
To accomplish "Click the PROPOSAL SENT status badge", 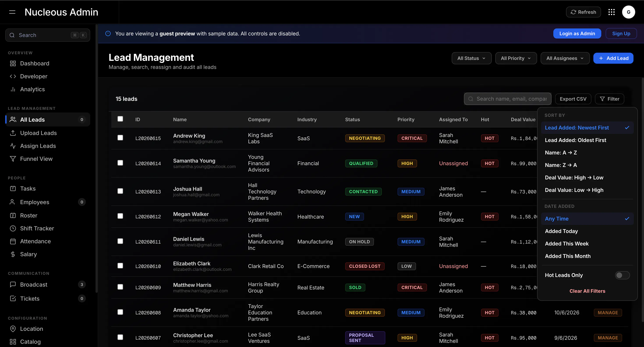I will (x=365, y=338).
